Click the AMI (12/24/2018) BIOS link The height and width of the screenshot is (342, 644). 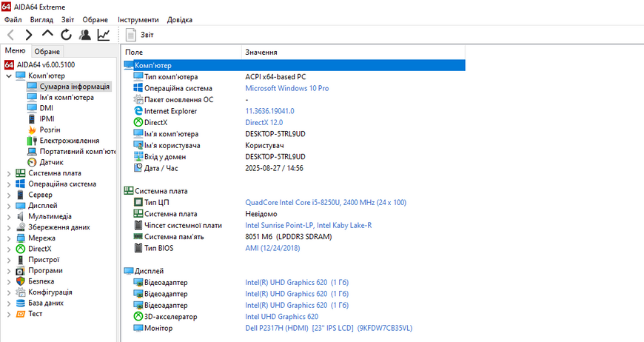[x=272, y=248]
